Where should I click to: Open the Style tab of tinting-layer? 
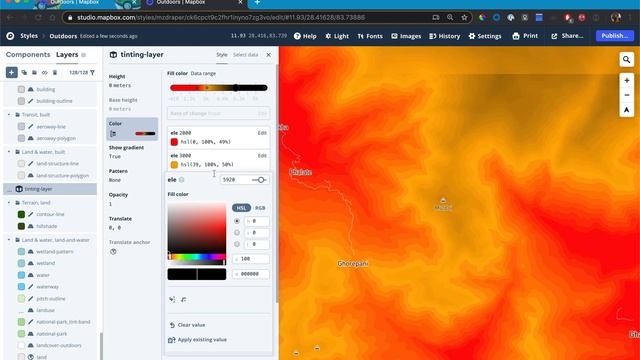pos(222,55)
